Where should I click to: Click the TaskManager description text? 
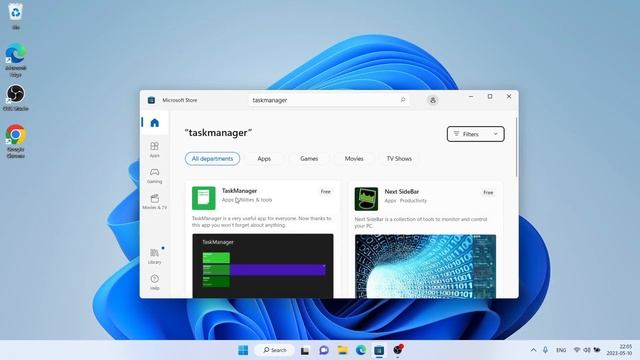[x=262, y=222]
